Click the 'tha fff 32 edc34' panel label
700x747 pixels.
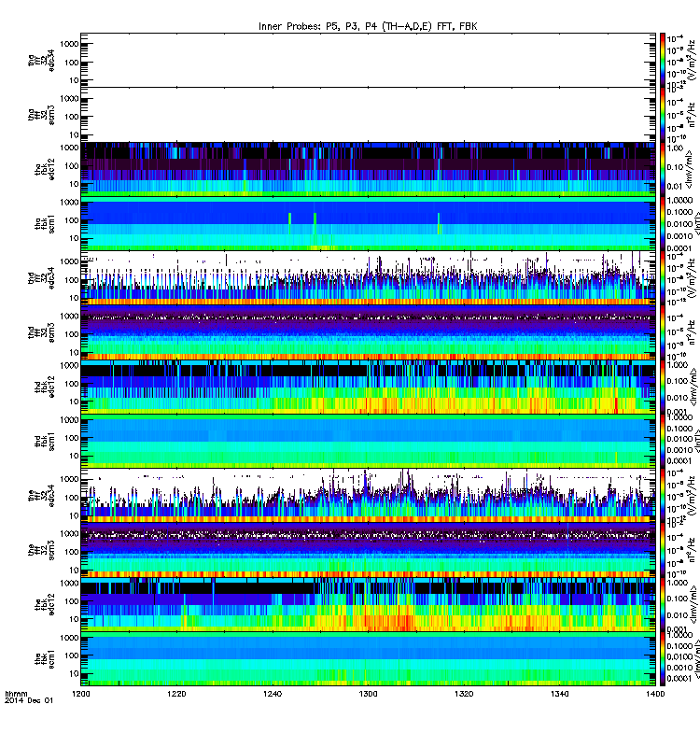41,60
